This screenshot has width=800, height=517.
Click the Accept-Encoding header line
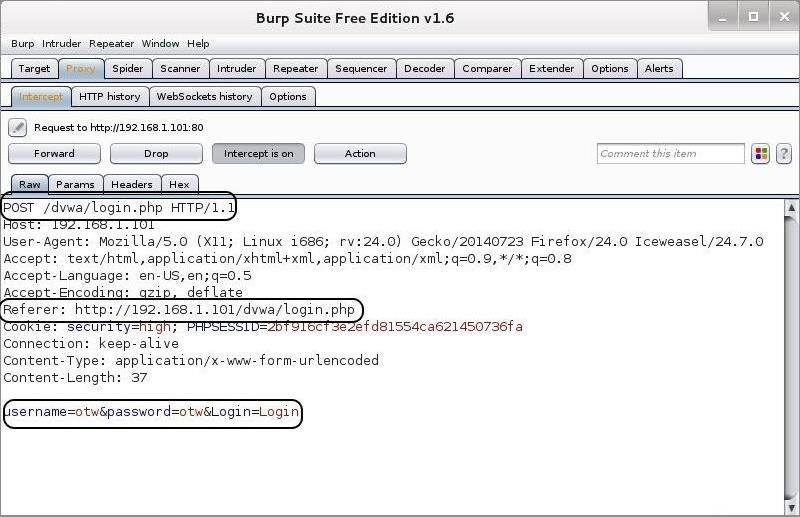[123, 292]
